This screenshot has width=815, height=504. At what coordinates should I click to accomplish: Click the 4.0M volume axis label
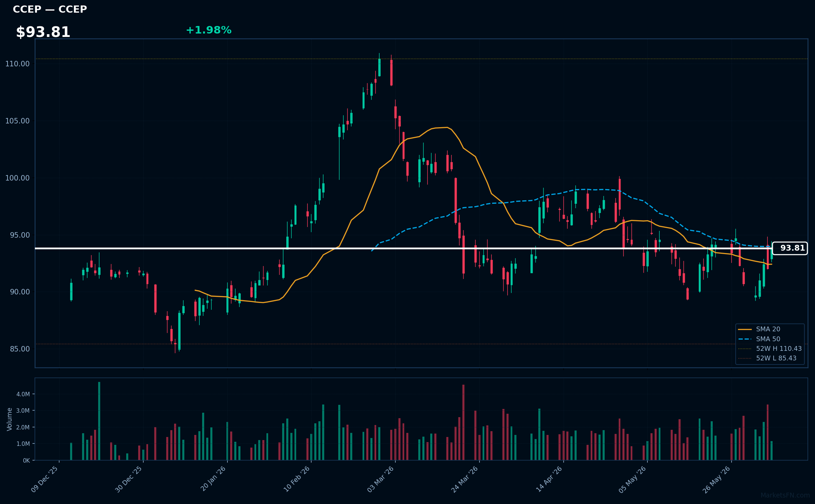pyautogui.click(x=23, y=394)
